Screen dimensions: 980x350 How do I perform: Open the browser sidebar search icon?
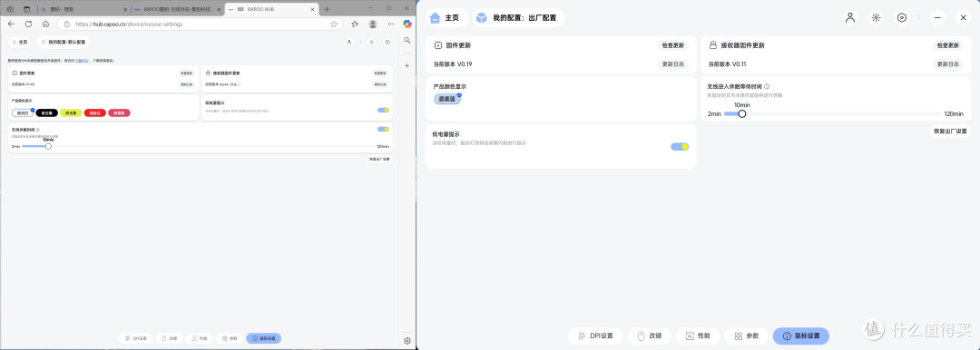point(407,40)
